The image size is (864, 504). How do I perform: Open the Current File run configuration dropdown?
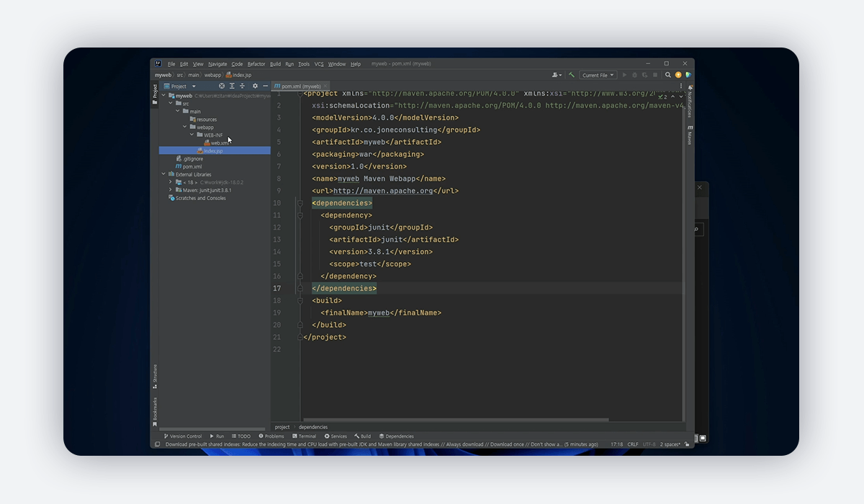[x=598, y=75]
